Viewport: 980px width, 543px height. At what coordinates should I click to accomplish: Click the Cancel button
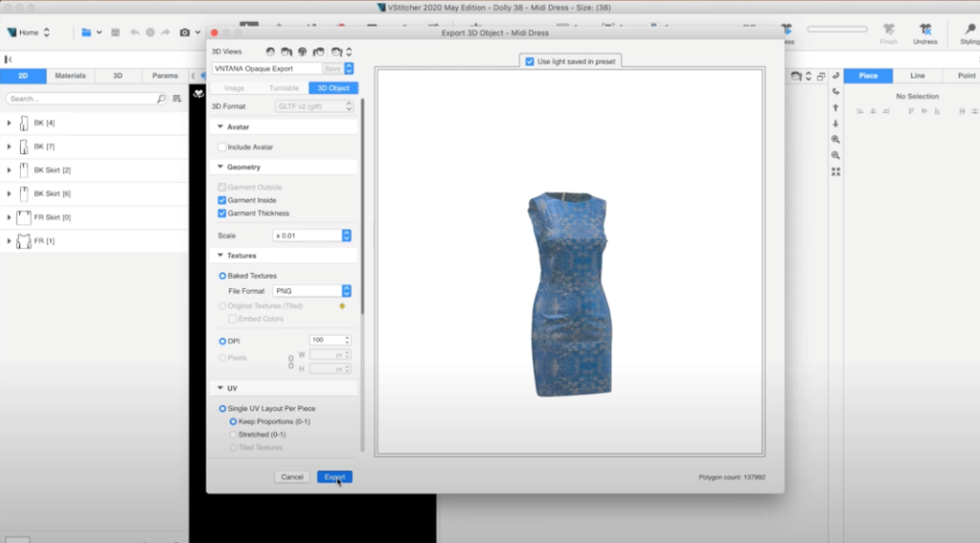pyautogui.click(x=292, y=476)
